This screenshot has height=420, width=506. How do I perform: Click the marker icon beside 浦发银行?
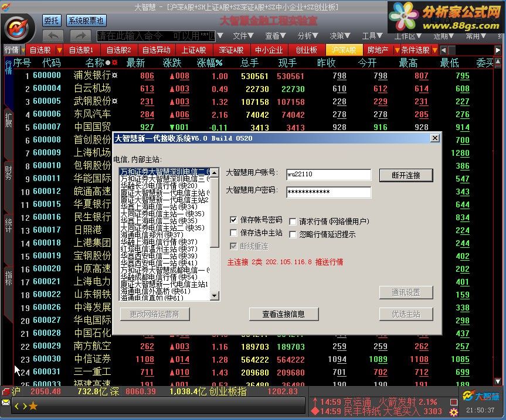[x=114, y=75]
